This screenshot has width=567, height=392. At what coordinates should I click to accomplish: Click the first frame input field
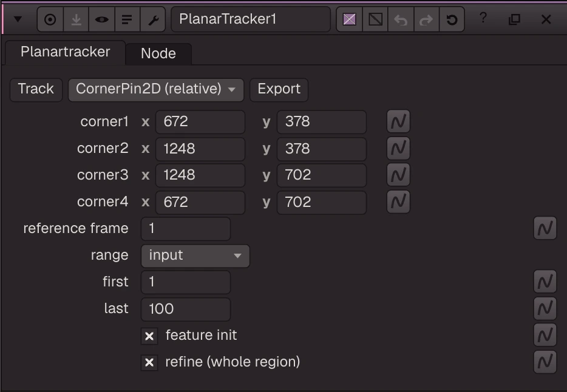tap(186, 282)
